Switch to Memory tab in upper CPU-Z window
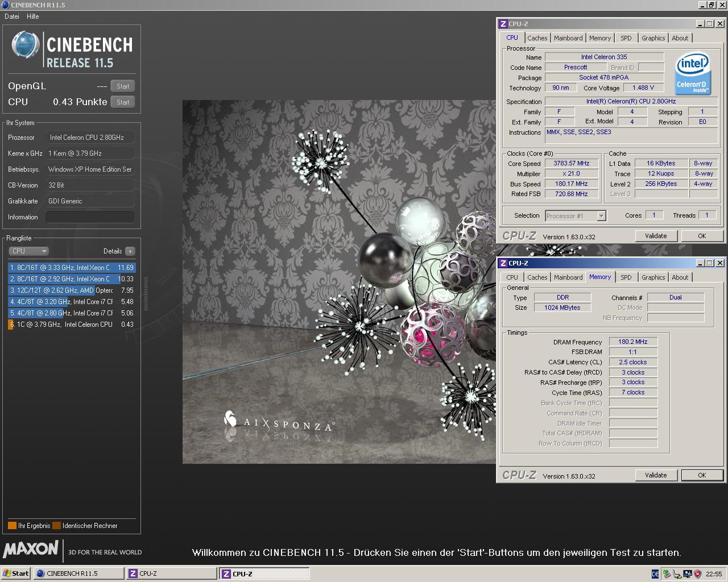Viewport: 728px width, 582px height. pos(600,38)
